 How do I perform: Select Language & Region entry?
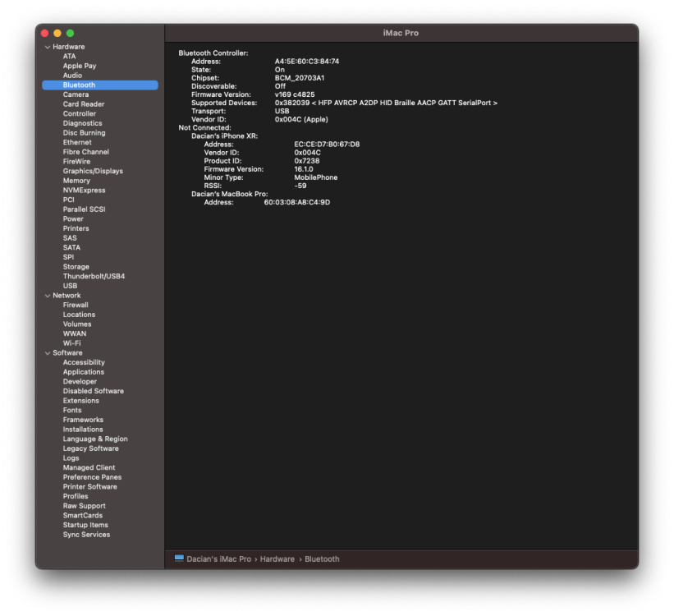[x=95, y=439]
